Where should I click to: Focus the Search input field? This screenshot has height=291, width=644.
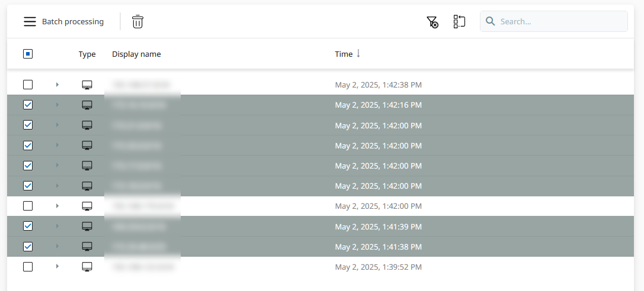click(560, 21)
